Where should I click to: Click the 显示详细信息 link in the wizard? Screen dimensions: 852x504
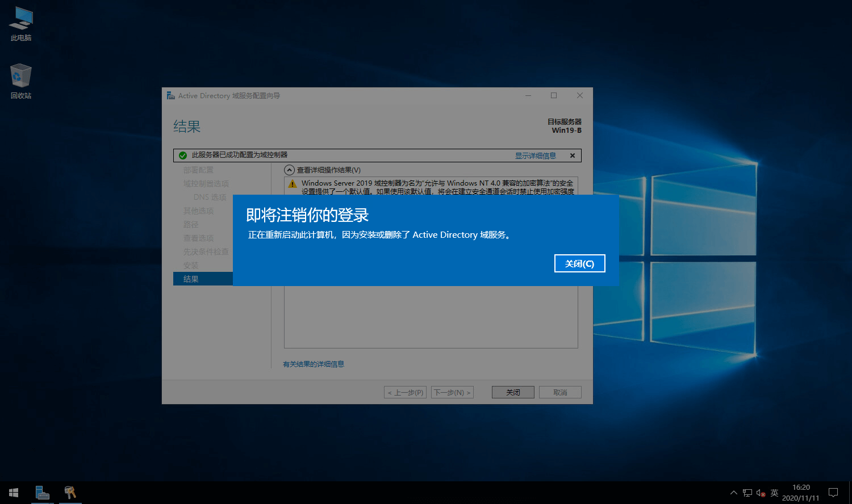point(536,156)
